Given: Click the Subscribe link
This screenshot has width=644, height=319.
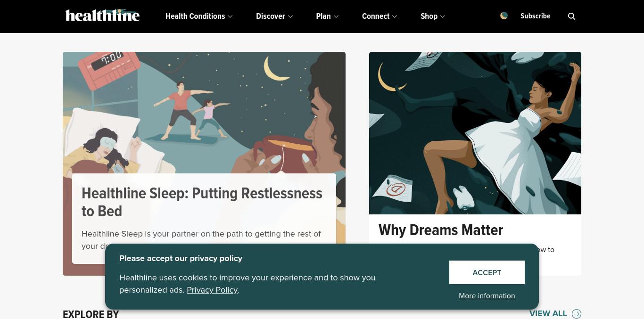Looking at the screenshot, I should pos(535,16).
